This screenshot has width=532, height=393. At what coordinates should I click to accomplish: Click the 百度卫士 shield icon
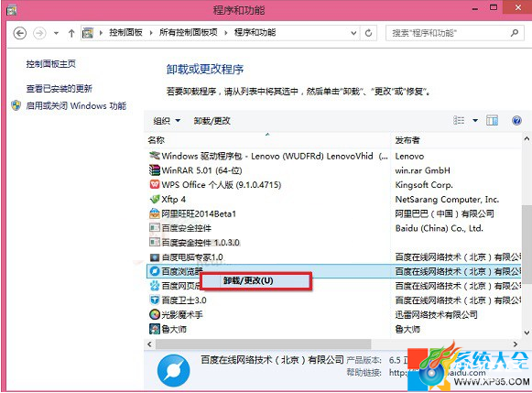pos(155,300)
